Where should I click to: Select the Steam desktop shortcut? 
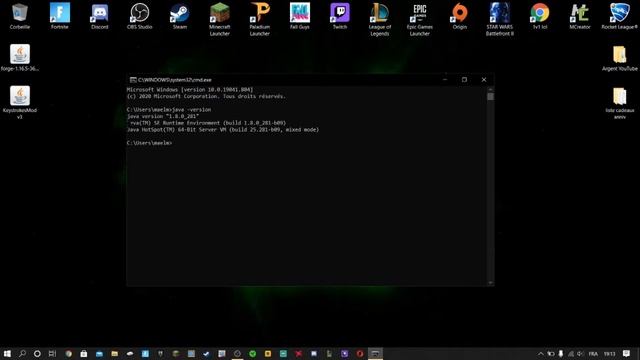180,16
